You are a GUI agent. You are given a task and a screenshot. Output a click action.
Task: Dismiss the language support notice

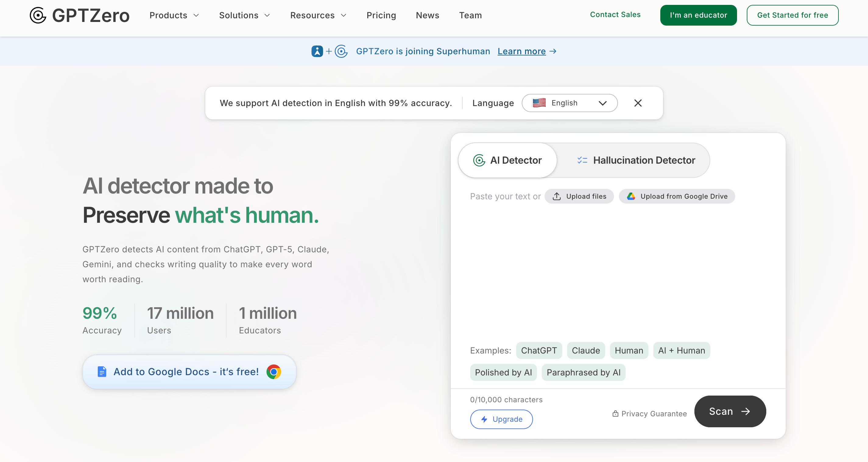[x=638, y=103]
